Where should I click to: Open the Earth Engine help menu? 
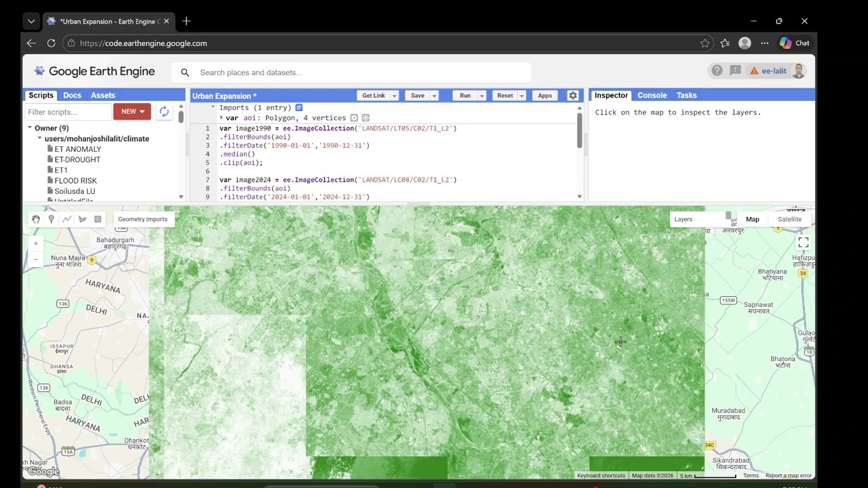(x=717, y=70)
